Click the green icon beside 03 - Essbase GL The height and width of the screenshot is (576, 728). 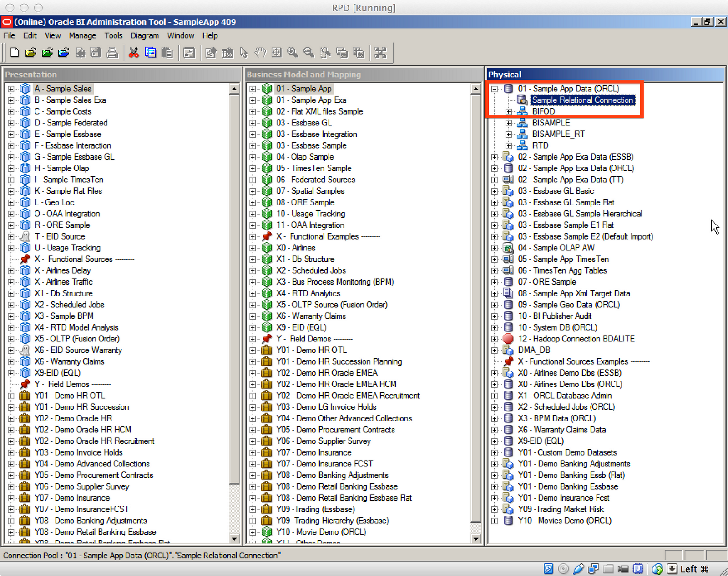tap(267, 123)
